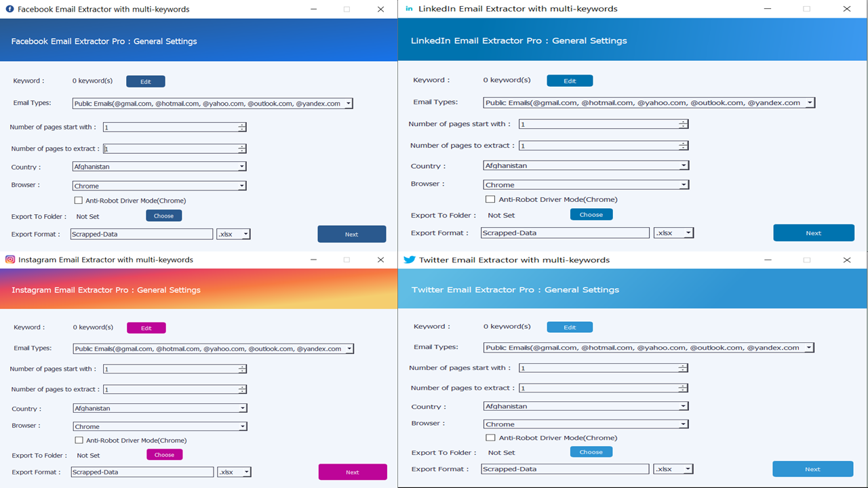
Task: Expand Email Types dropdown in Instagram window
Action: tap(214, 349)
